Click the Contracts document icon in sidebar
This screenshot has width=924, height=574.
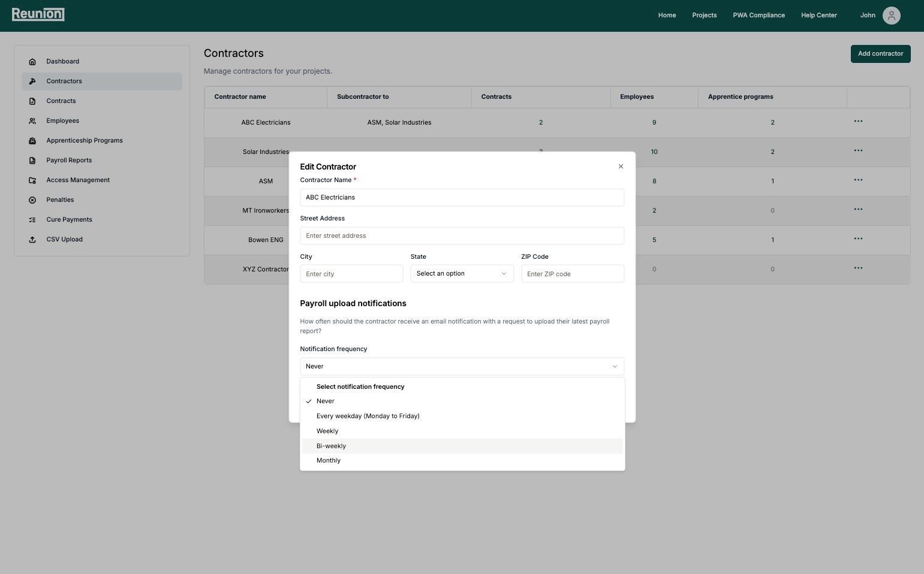pyautogui.click(x=32, y=101)
